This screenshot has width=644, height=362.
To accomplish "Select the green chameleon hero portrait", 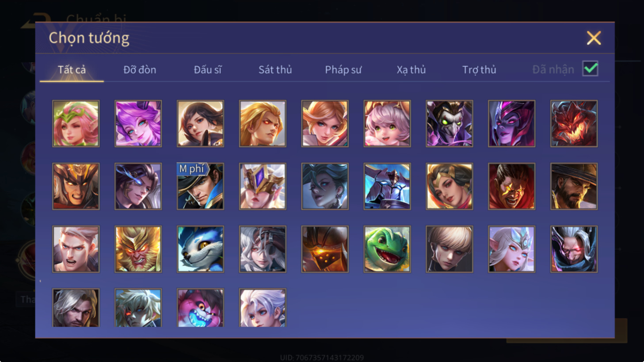I will pos(387,249).
